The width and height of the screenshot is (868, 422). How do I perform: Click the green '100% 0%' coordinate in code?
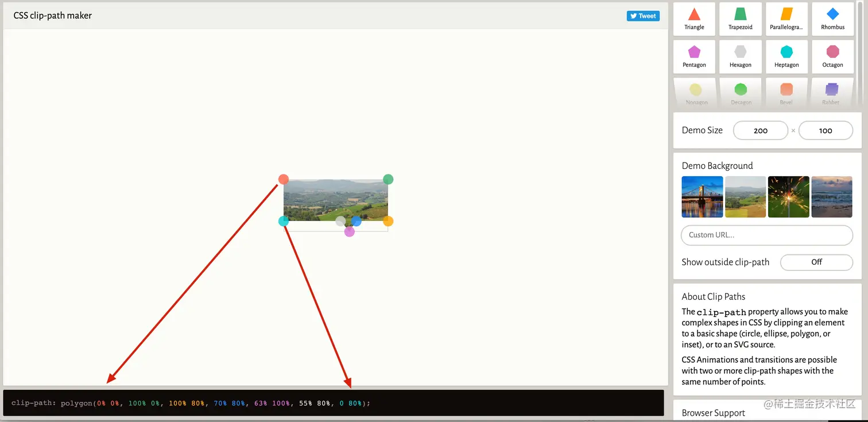144,403
